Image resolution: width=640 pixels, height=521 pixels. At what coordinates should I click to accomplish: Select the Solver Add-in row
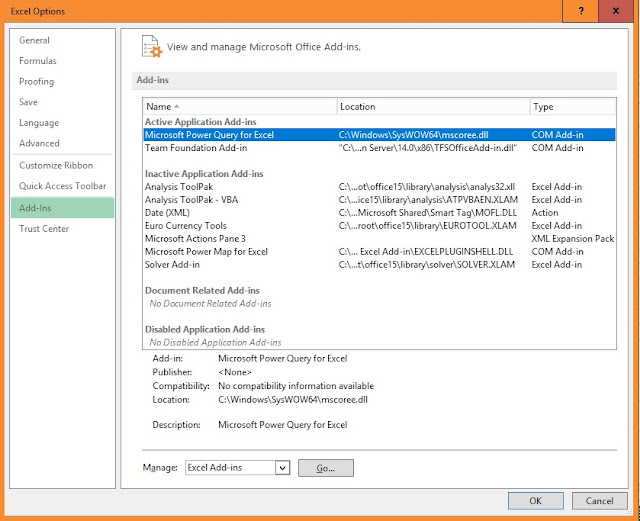(379, 265)
